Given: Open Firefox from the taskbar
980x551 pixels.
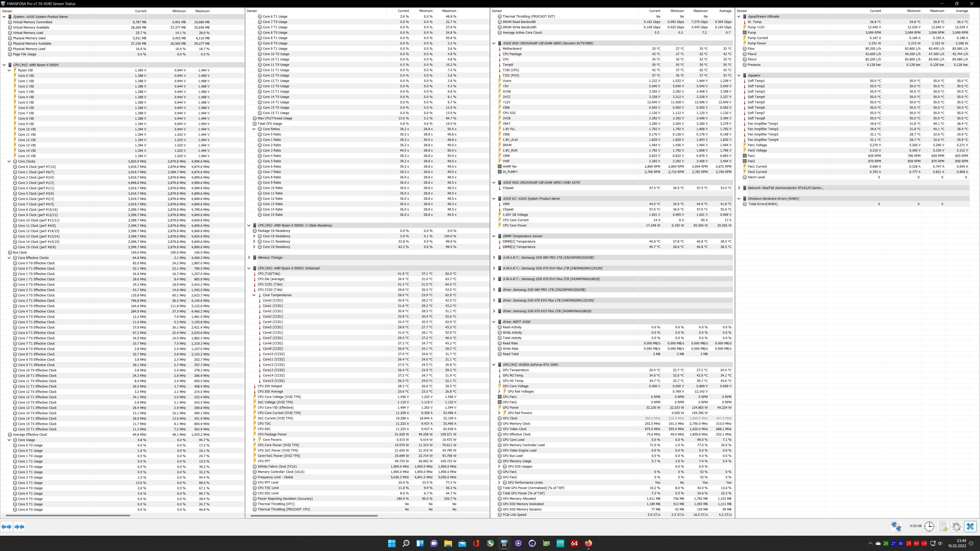Looking at the screenshot, I should [588, 543].
